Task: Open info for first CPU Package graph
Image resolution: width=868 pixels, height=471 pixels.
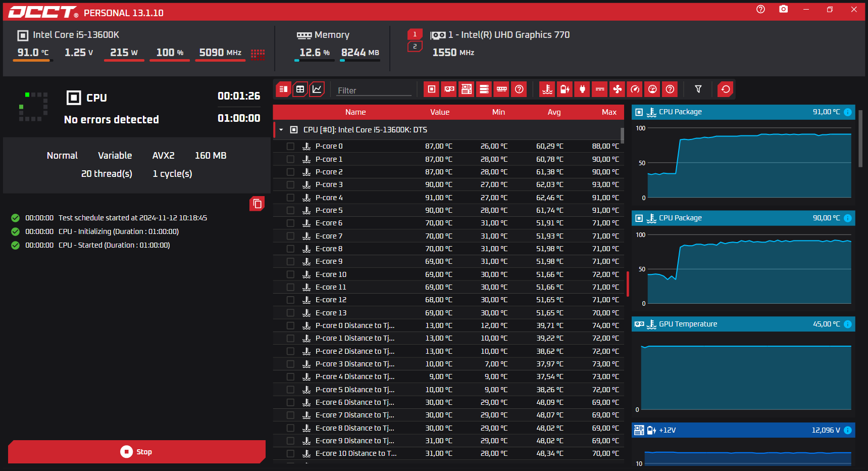Action: (848, 112)
